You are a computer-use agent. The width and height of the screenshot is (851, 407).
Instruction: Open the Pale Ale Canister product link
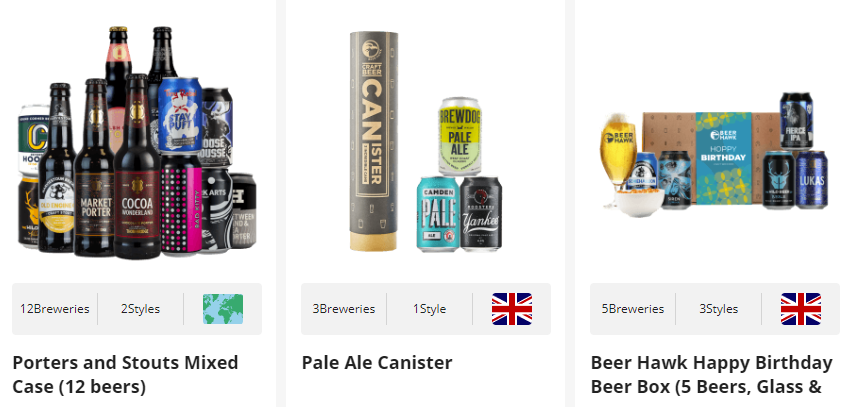[x=377, y=363]
